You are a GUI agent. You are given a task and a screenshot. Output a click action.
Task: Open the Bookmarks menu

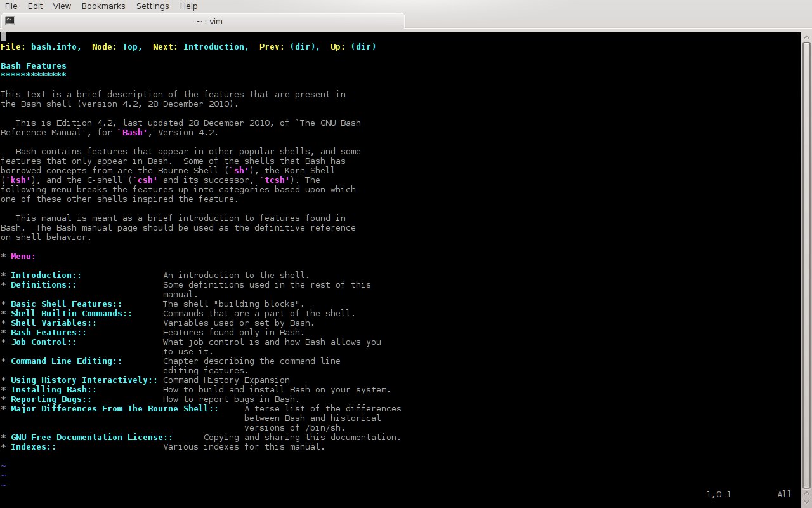[104, 6]
